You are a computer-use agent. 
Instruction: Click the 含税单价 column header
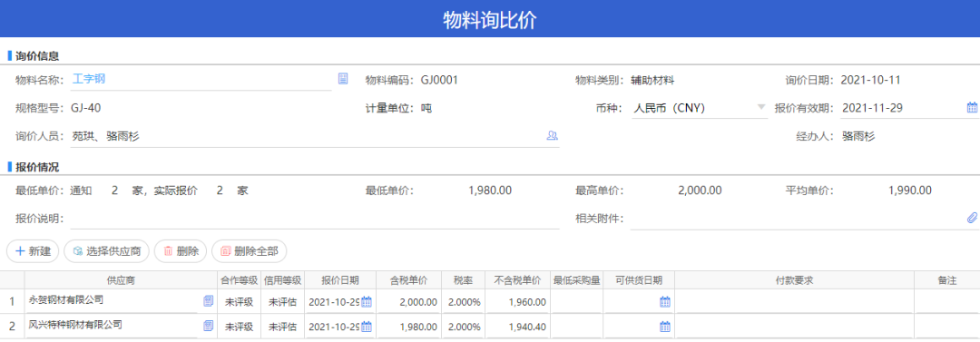[409, 280]
